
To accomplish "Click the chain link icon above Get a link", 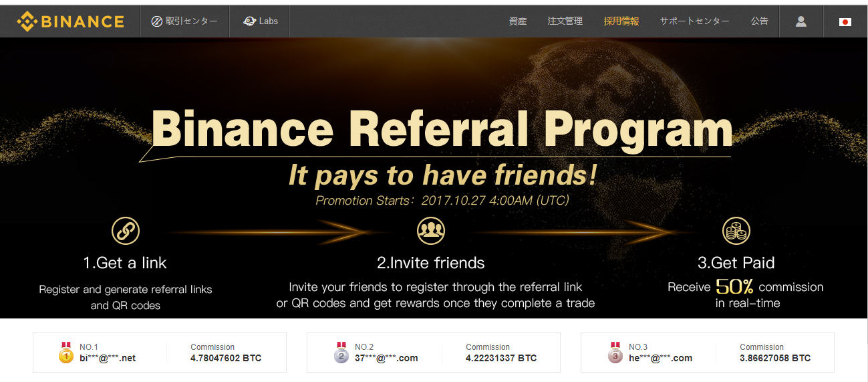I will tap(125, 231).
